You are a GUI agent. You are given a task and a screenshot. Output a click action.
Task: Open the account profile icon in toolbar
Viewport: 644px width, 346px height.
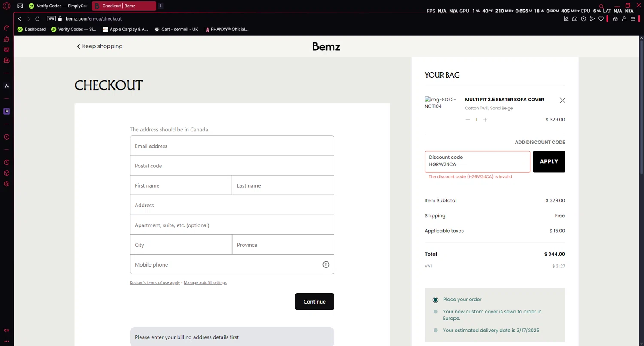624,19
